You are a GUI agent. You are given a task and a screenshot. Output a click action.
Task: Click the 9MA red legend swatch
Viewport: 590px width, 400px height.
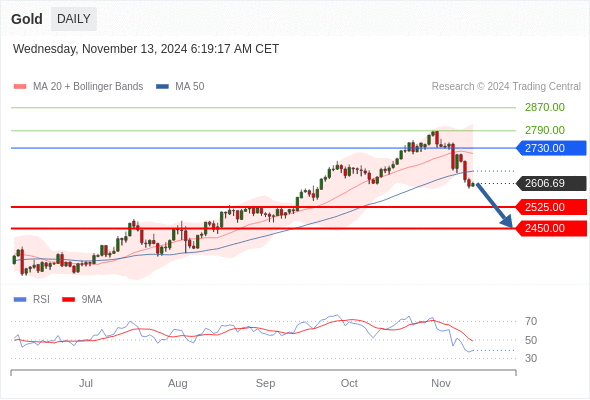pos(68,300)
